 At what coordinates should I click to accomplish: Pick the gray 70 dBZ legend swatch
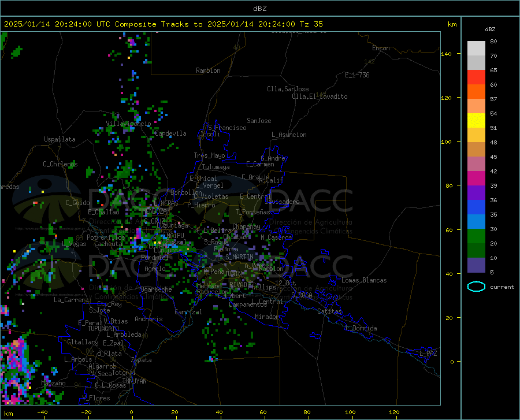point(476,62)
